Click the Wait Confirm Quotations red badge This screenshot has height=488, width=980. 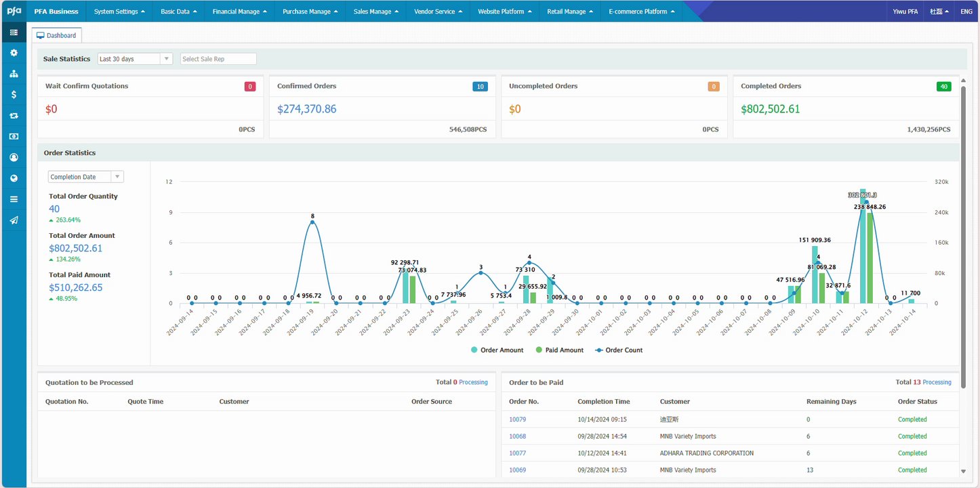point(250,87)
